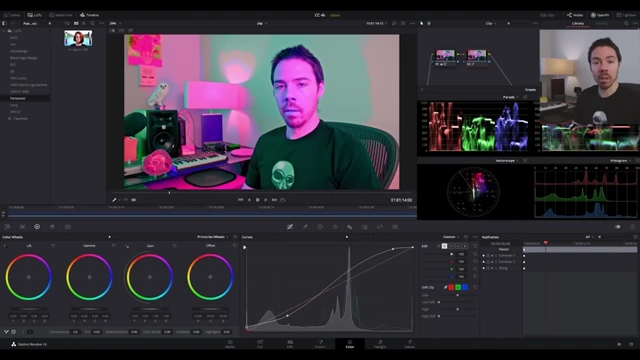The image size is (640, 360).
Task: Play the clip forward
Action: click(x=266, y=200)
